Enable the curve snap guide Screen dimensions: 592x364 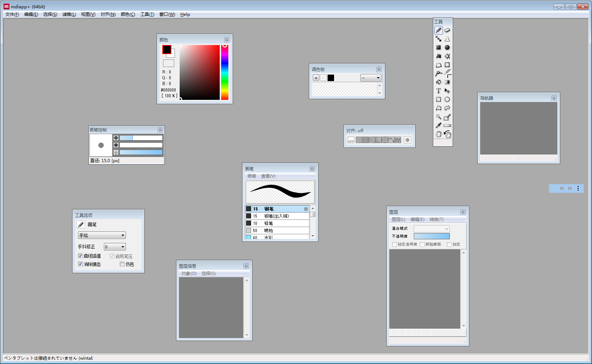(x=391, y=140)
